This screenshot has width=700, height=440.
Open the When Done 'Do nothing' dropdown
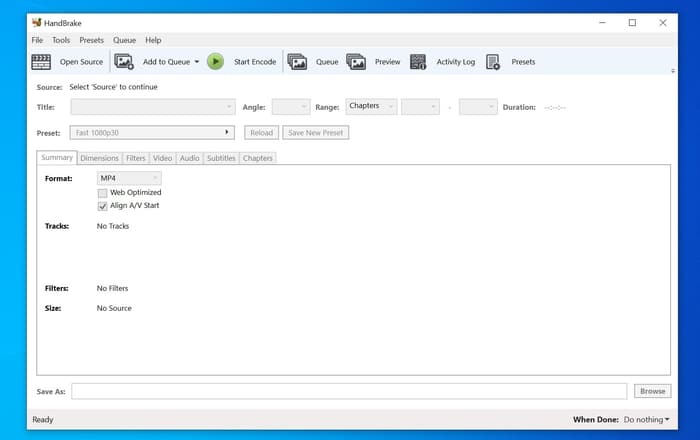click(x=646, y=419)
